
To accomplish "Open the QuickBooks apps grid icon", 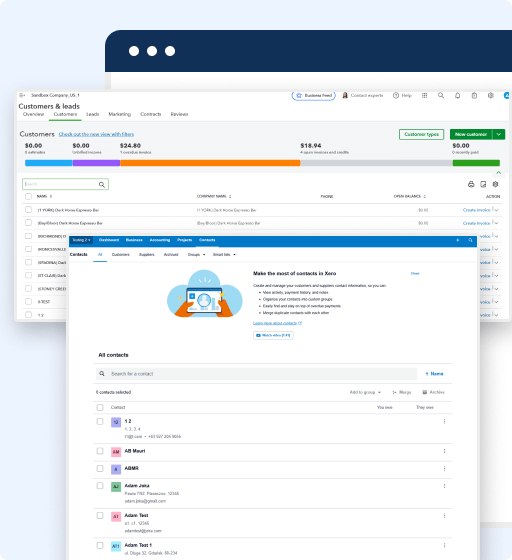I will tap(424, 95).
